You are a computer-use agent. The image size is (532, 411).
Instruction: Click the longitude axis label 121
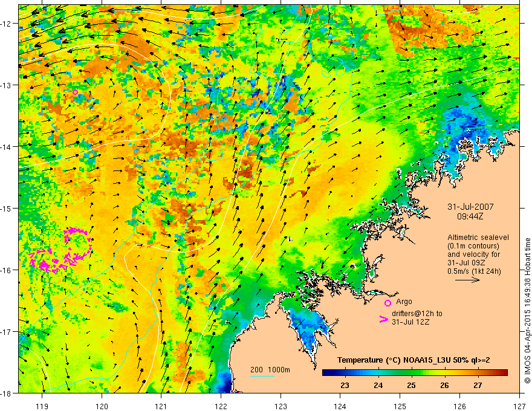tap(161, 406)
